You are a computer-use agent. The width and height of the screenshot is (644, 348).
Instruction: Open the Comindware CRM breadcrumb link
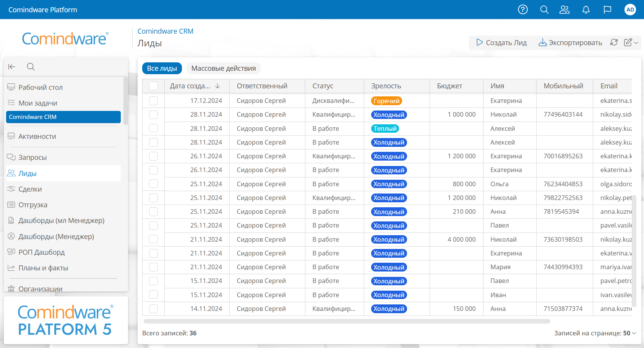coord(165,31)
